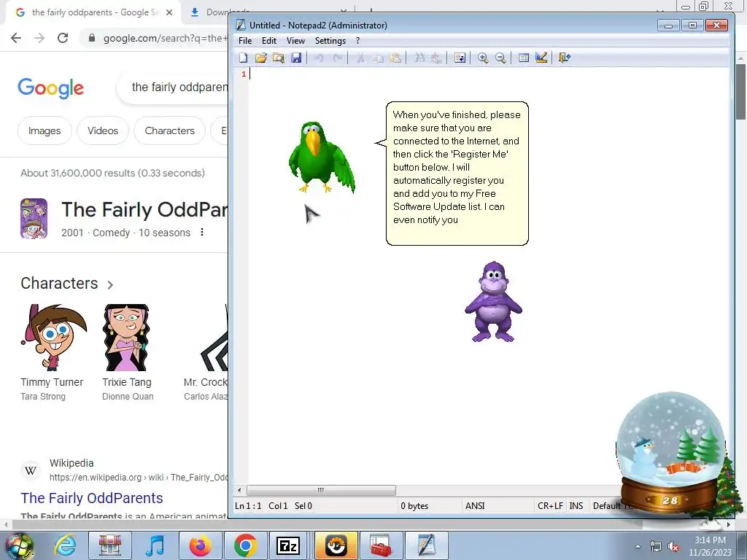Create a new document in Notepad2 toolbar
This screenshot has width=747, height=560.
click(x=244, y=58)
